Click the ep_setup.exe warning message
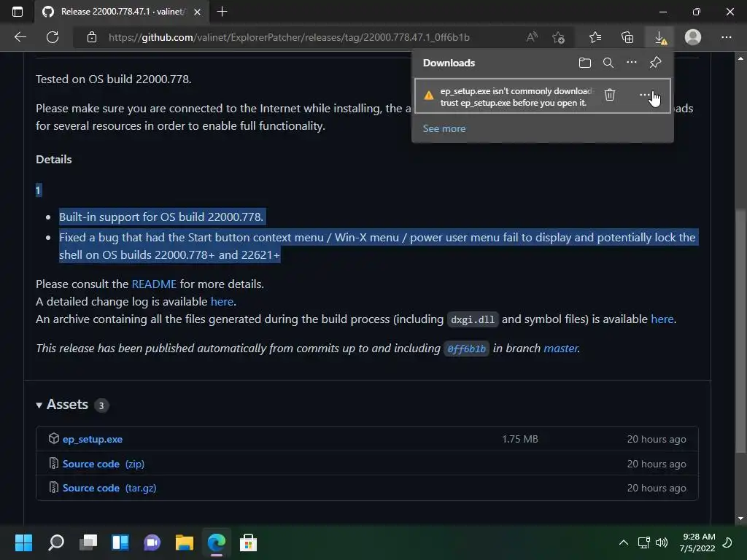 [x=516, y=97]
